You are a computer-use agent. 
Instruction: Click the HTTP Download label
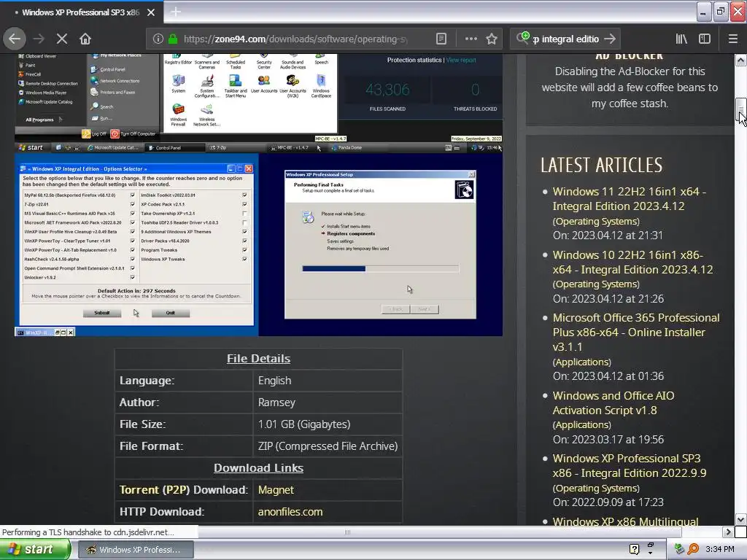click(162, 512)
